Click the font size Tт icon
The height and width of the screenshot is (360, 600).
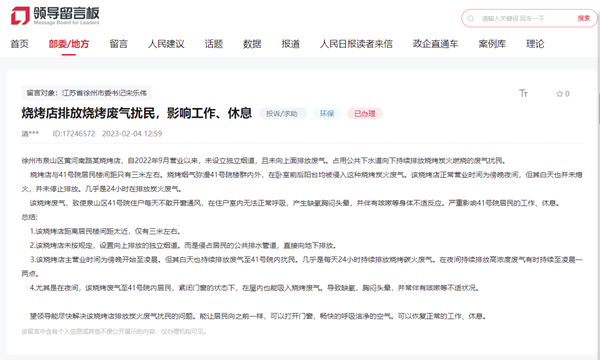[523, 93]
